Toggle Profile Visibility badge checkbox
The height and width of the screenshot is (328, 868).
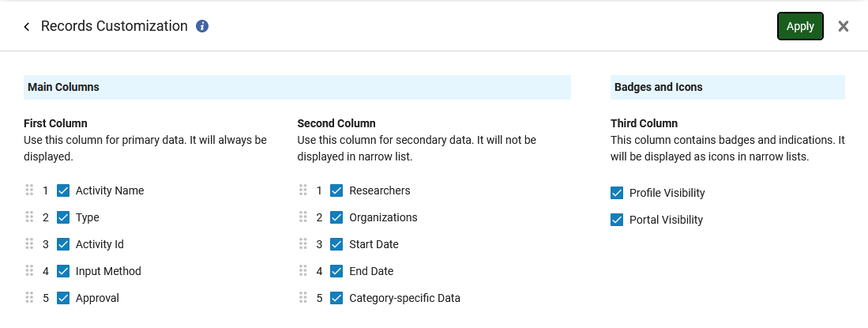click(617, 193)
